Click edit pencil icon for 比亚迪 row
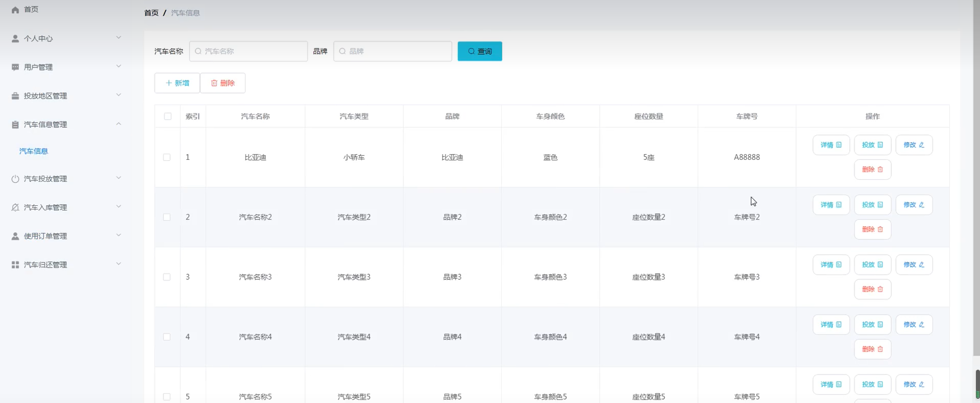 [x=921, y=145]
